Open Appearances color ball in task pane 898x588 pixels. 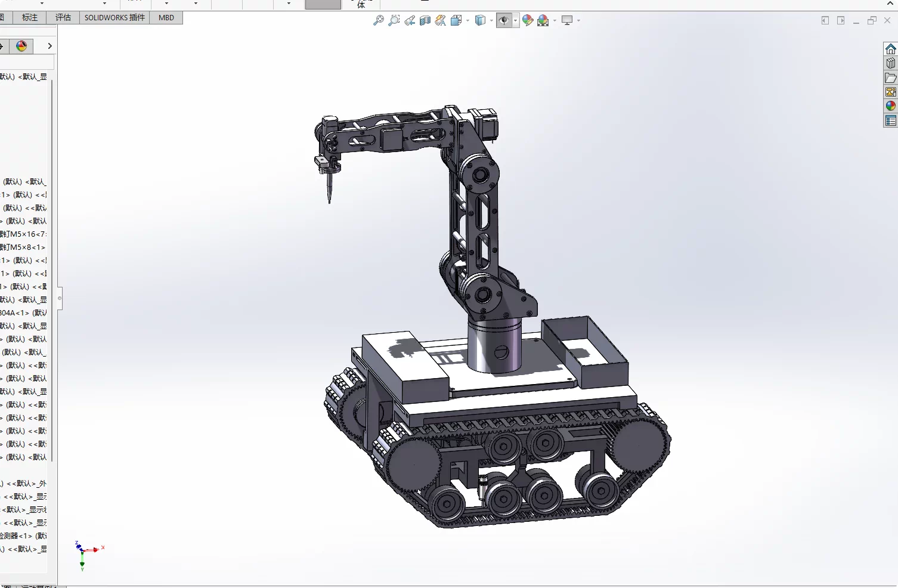[891, 106]
